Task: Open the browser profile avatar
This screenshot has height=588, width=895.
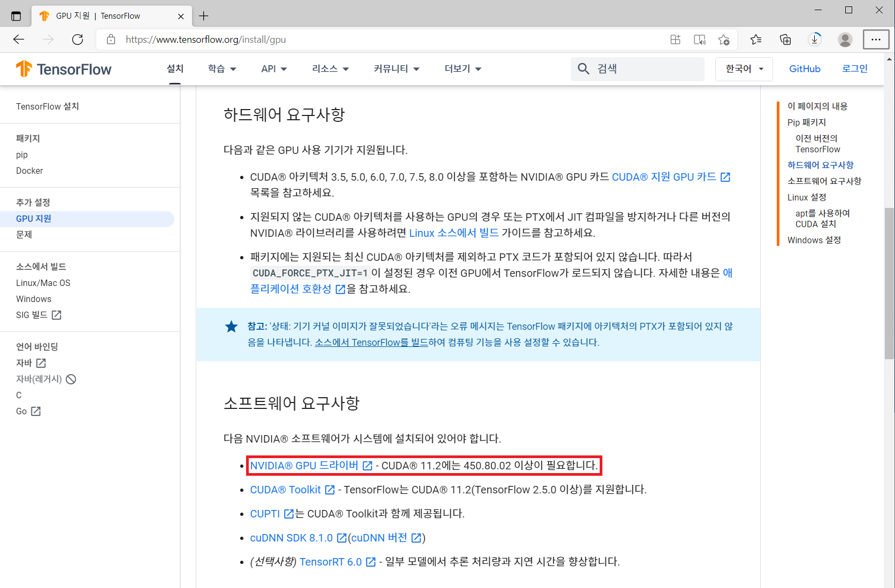Action: pyautogui.click(x=845, y=40)
